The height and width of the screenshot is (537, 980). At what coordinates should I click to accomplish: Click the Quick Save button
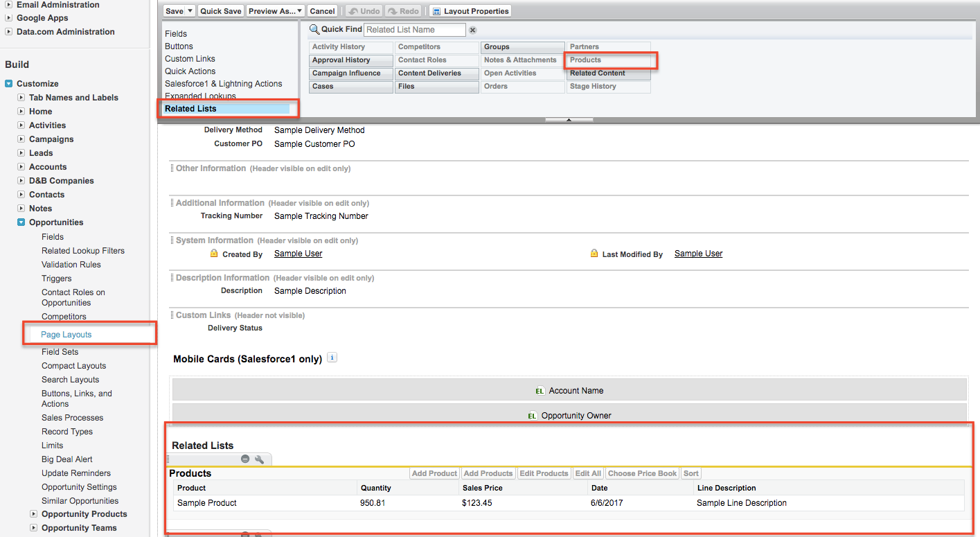coord(220,11)
